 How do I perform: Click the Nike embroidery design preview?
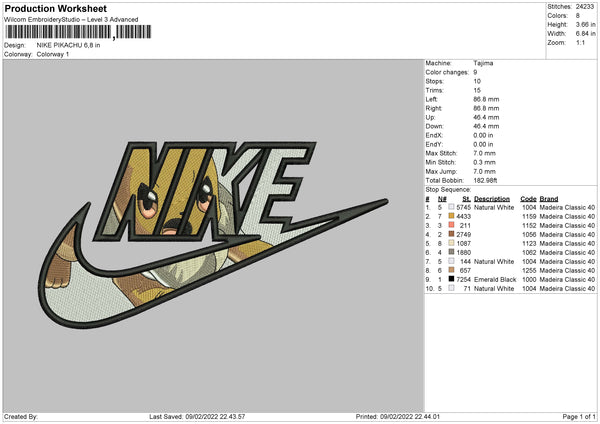213,234
